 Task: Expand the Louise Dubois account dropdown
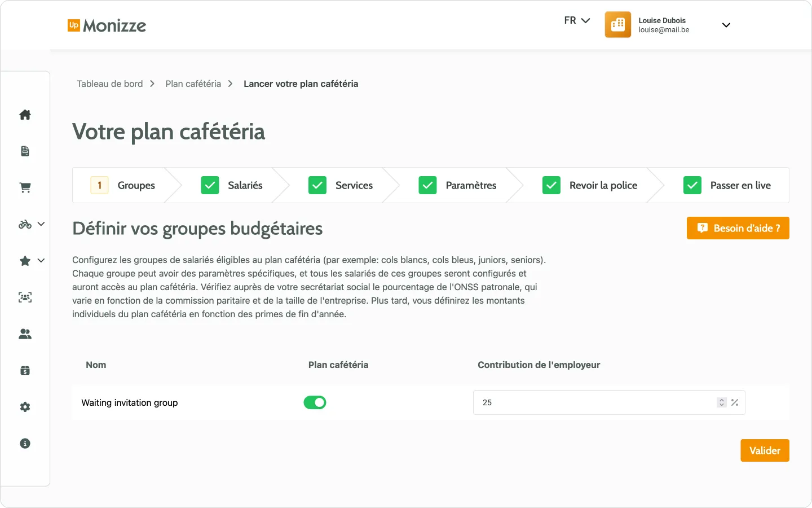726,25
